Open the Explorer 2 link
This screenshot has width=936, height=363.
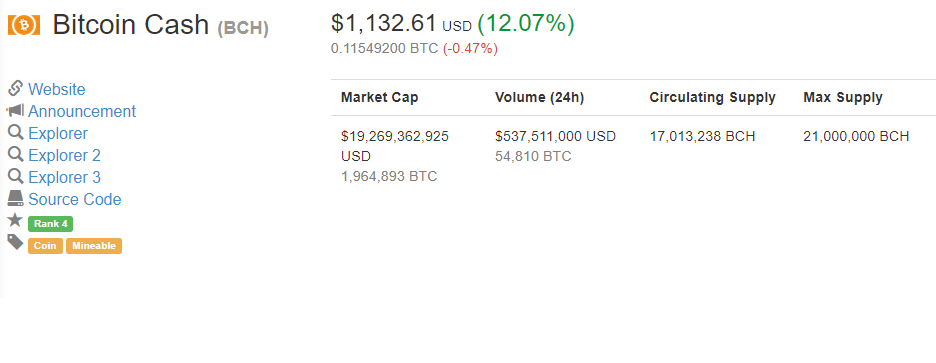(64, 156)
